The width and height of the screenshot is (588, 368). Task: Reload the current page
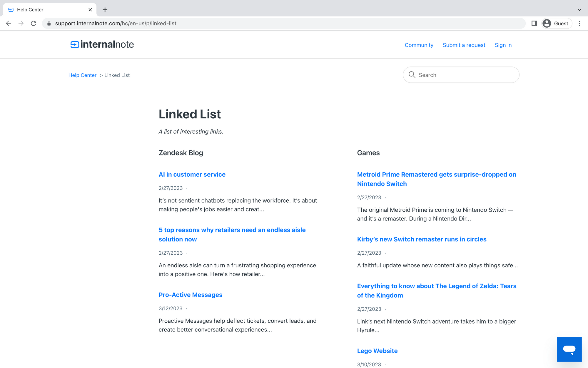[34, 24]
